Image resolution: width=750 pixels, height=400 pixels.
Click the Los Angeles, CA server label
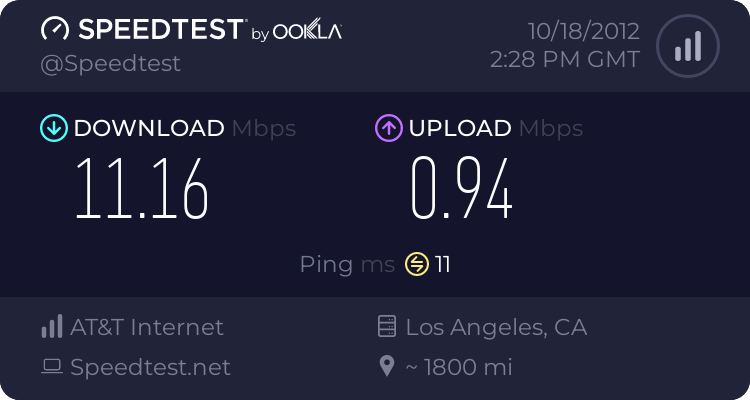point(496,328)
